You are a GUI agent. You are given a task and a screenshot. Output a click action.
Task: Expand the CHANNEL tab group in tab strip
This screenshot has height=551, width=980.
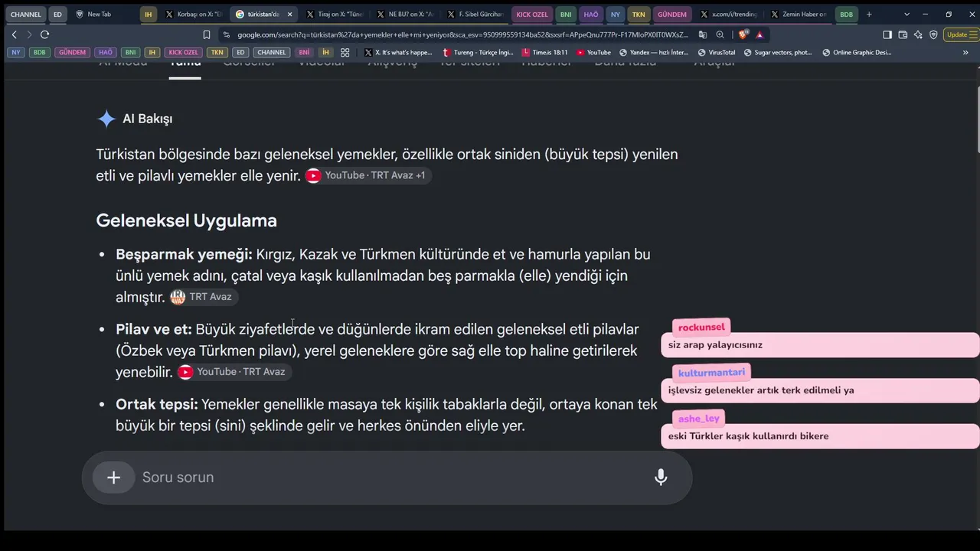[x=26, y=15]
